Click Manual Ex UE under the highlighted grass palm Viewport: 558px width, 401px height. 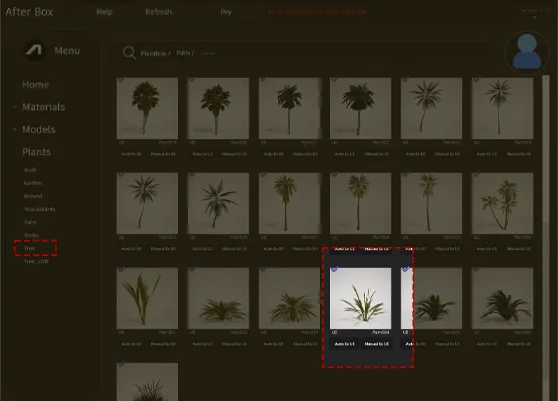[377, 344]
